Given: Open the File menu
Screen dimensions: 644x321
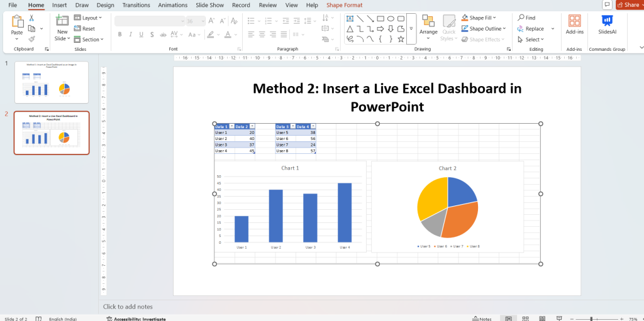Looking at the screenshot, I should [13, 5].
